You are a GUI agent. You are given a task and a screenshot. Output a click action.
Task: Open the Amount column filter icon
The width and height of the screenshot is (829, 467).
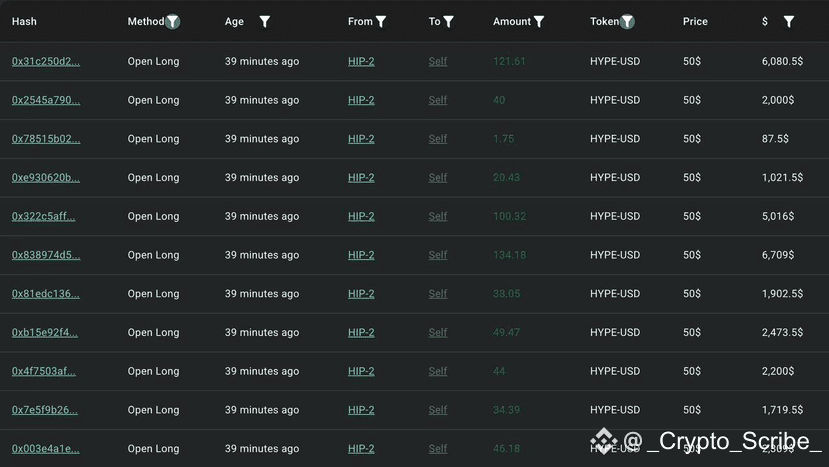[539, 22]
